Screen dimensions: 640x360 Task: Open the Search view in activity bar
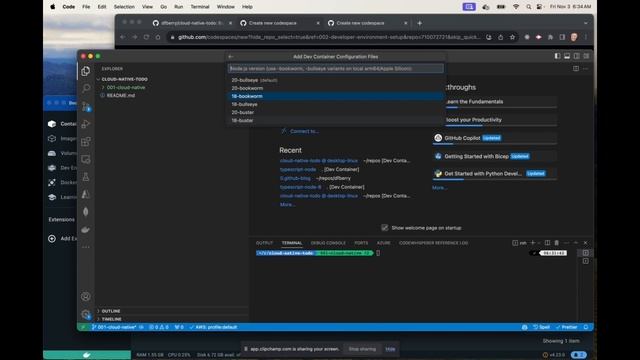86,88
